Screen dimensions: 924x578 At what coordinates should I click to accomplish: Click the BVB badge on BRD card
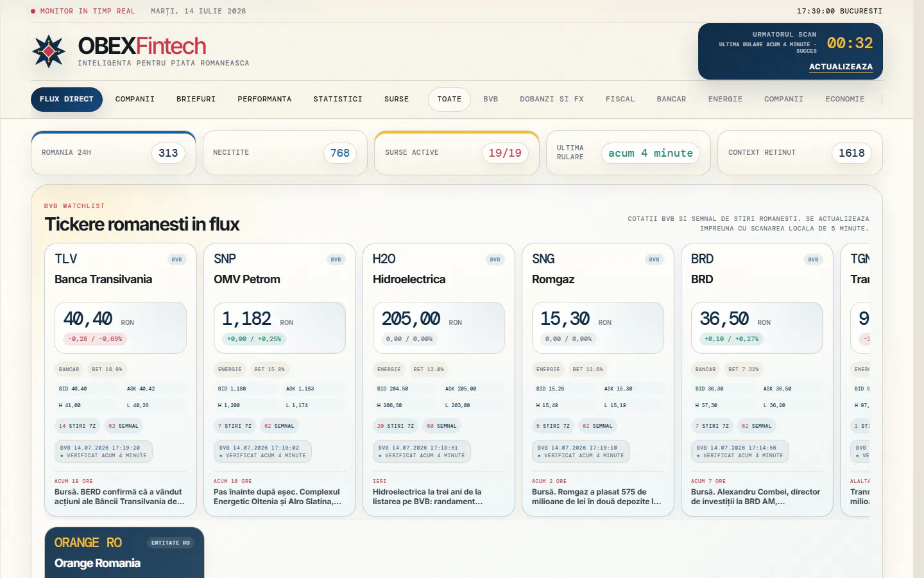pos(813,259)
